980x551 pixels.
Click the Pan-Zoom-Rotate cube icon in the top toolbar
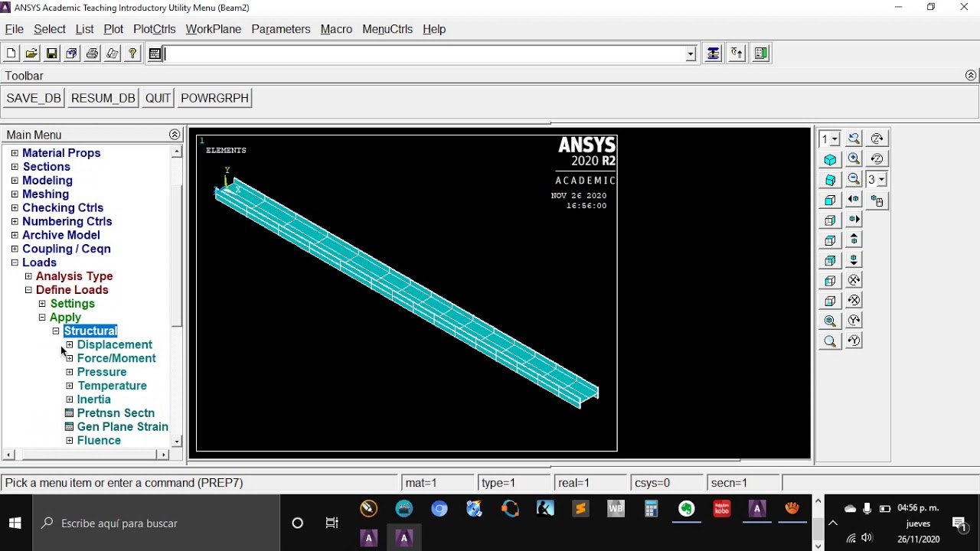[x=72, y=54]
